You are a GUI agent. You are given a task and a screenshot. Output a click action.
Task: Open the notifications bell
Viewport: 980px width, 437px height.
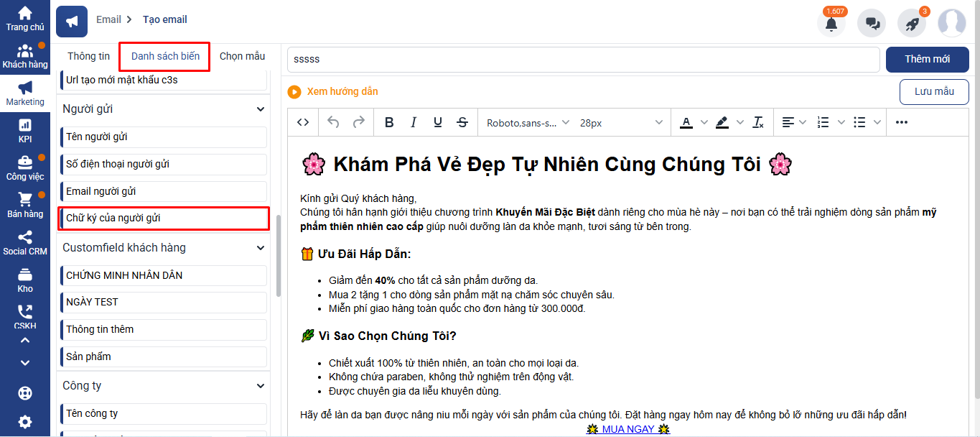[831, 23]
